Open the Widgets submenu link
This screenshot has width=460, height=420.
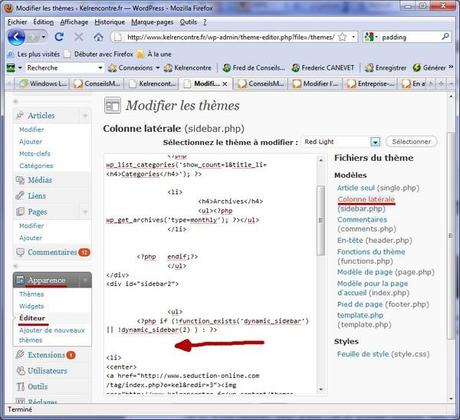coord(31,306)
